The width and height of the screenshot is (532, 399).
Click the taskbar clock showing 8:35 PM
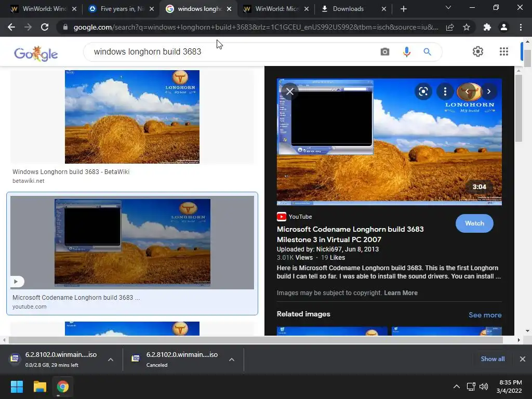509,387
